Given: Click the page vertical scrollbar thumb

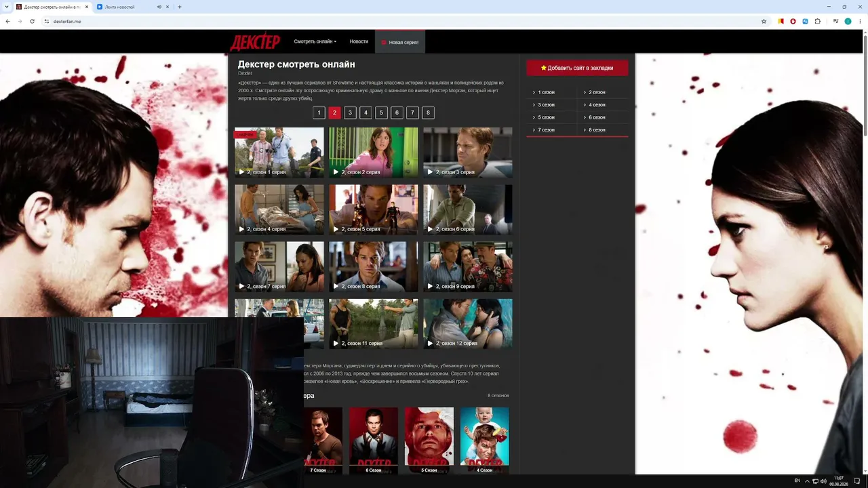Looking at the screenshot, I should point(865,85).
